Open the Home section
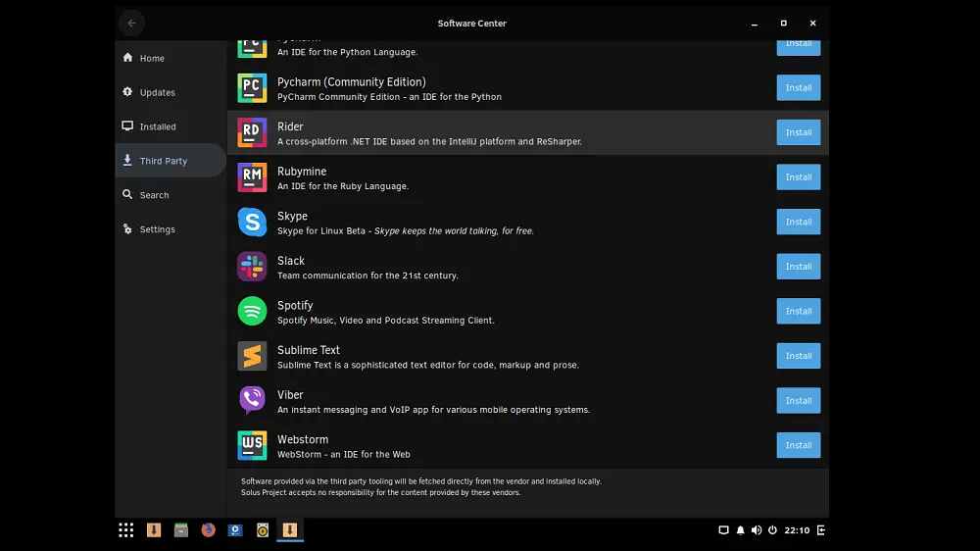This screenshot has width=980, height=551. (x=170, y=58)
